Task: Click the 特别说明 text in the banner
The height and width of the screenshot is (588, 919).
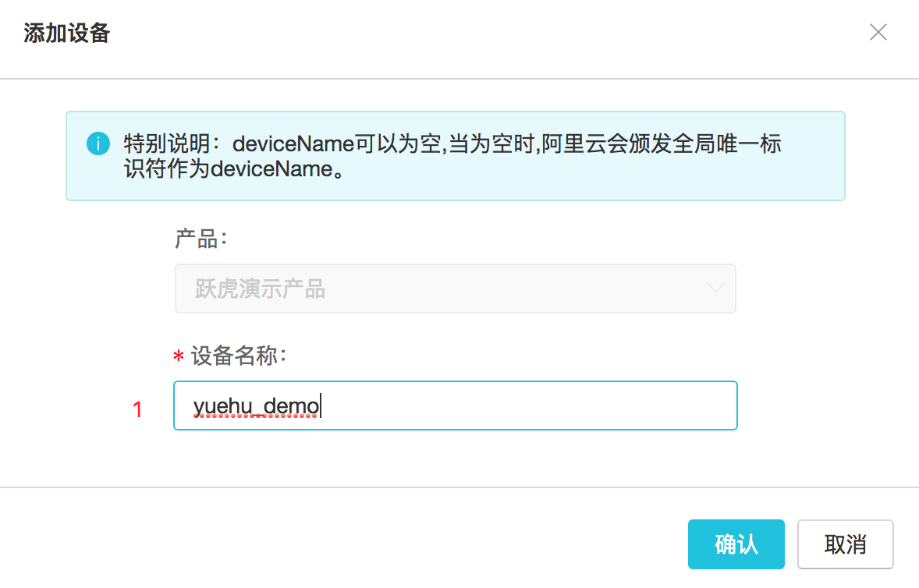Action: 167,144
